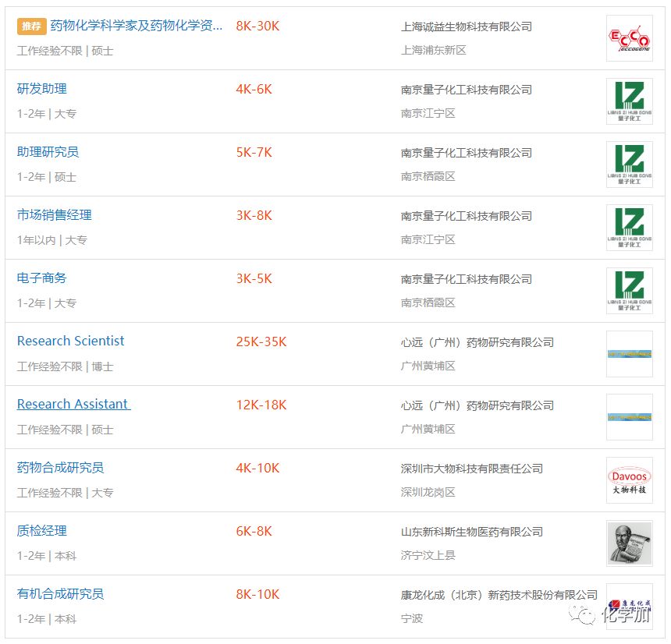The width and height of the screenshot is (671, 644).
Task: Open the Research Assistant job posting
Action: click(x=73, y=404)
